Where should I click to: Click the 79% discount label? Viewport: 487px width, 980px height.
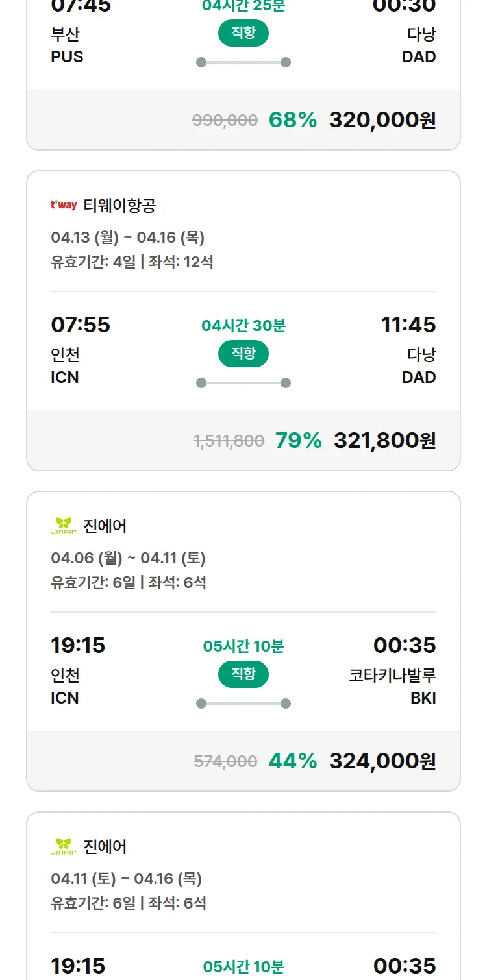click(x=299, y=441)
